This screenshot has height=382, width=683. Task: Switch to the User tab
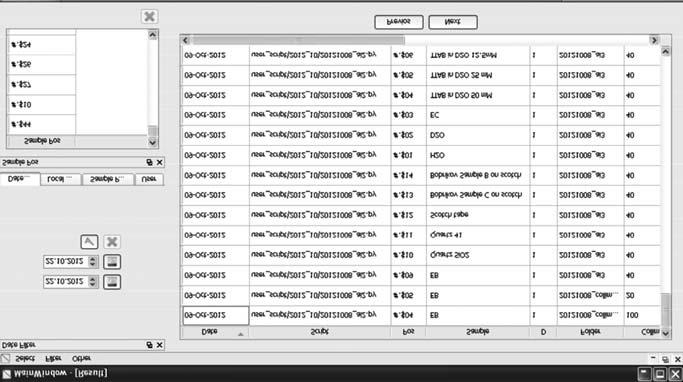pos(149,179)
